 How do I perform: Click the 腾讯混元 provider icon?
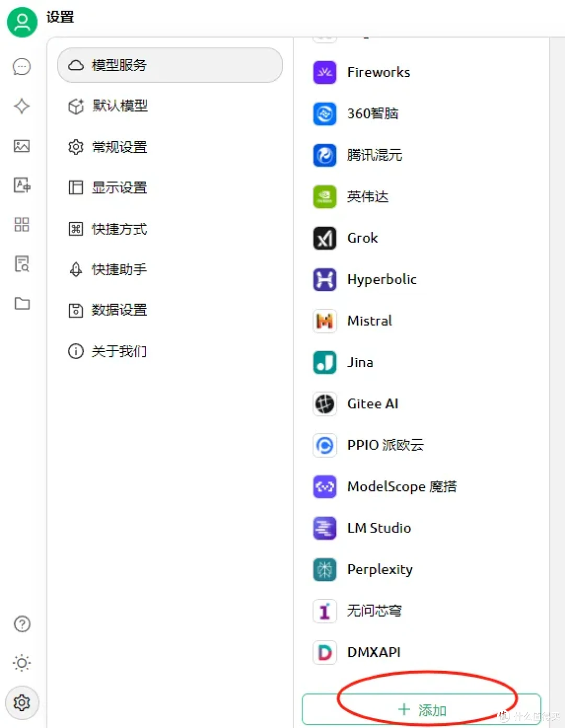(325, 155)
